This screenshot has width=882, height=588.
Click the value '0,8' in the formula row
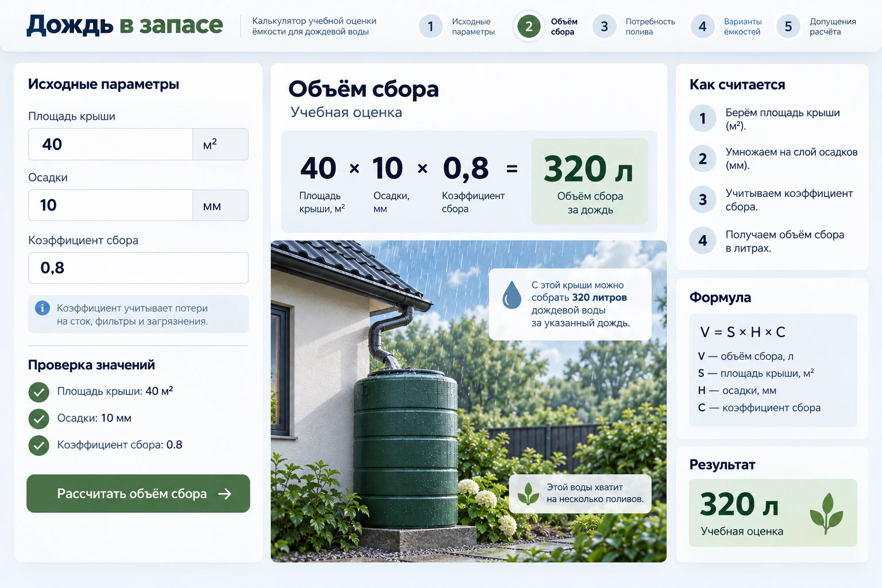click(x=466, y=169)
